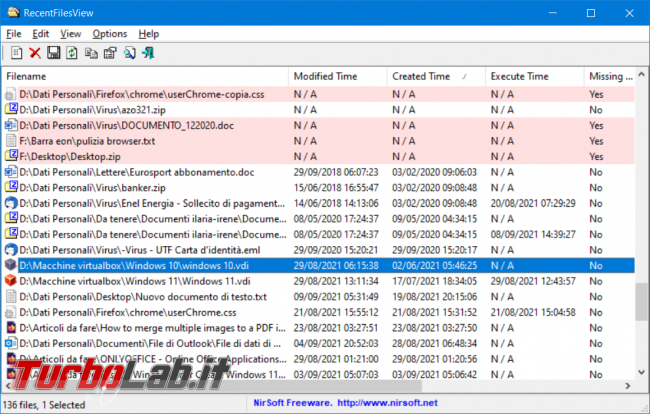Click Outlook icon beside File di Outlook row

pos(10,344)
